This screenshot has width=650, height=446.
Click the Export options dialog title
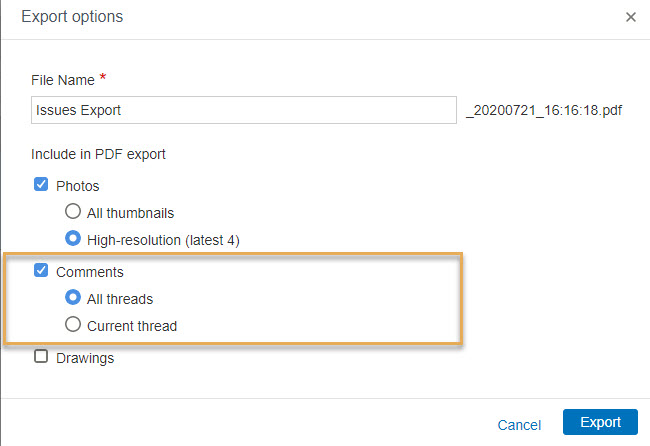coord(72,17)
